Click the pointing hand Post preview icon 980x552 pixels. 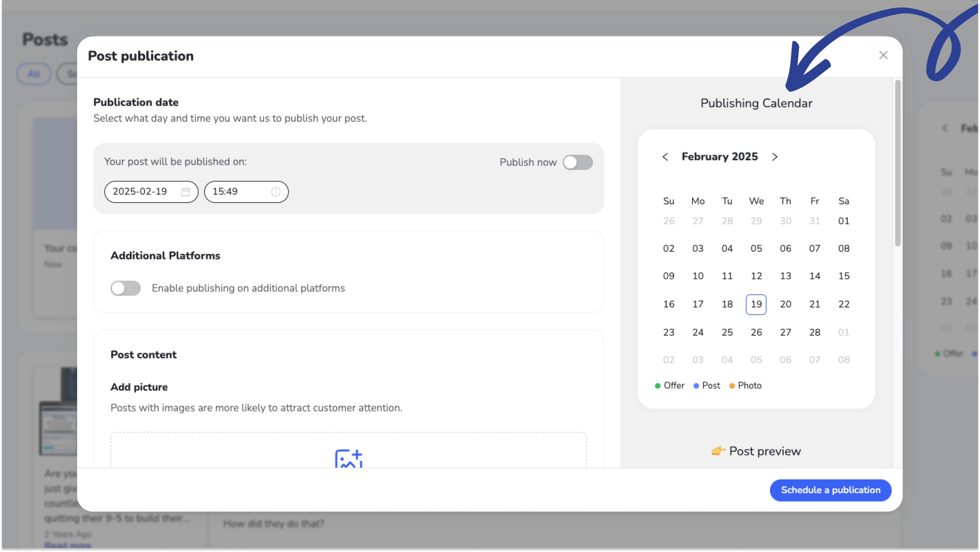pos(718,451)
